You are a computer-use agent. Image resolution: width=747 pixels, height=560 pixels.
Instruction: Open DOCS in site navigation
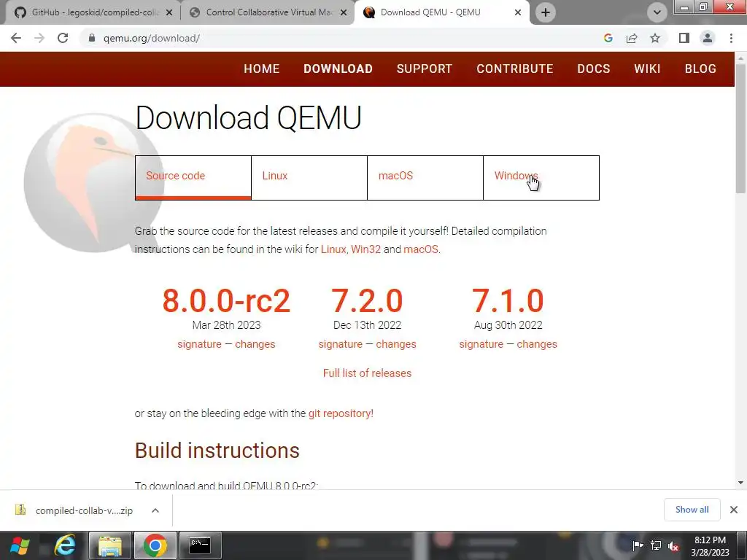(594, 69)
